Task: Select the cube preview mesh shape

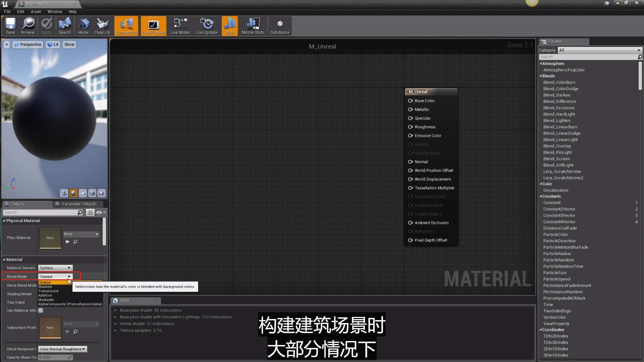Action: pos(92,193)
